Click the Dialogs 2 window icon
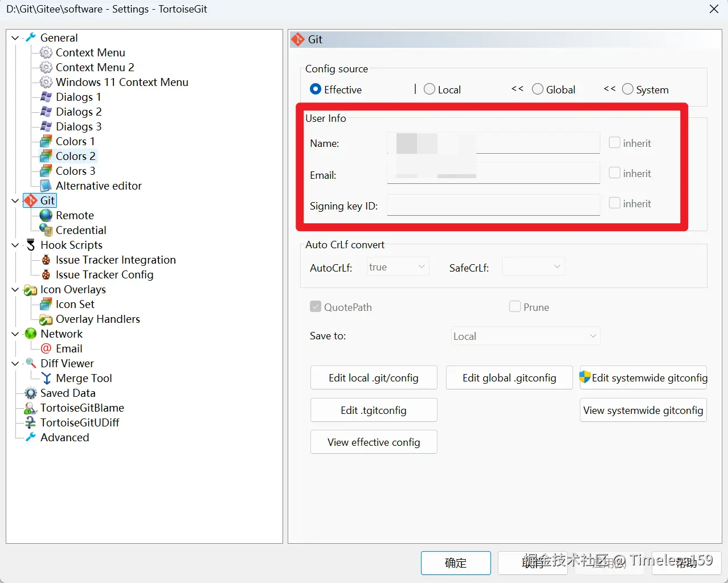 (46, 112)
